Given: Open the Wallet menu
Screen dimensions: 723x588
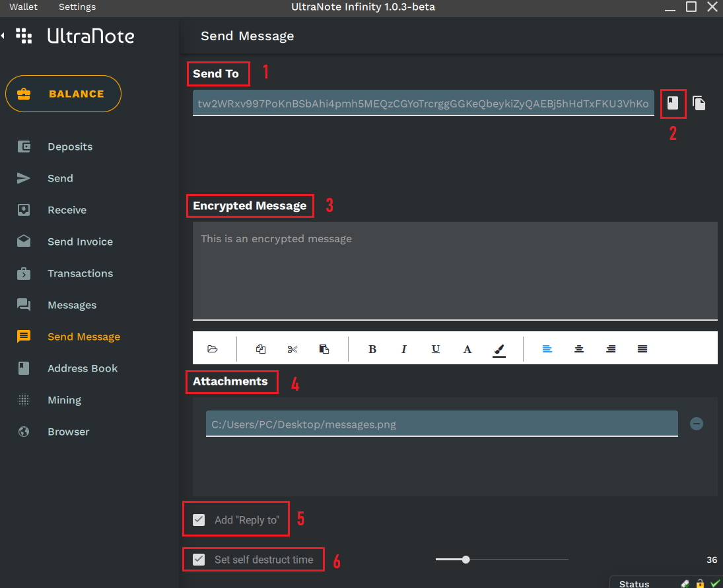Looking at the screenshot, I should pos(23,7).
